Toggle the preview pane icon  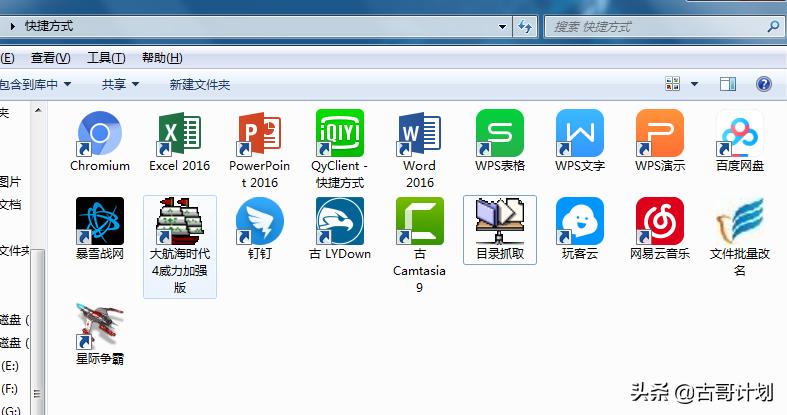tap(728, 84)
